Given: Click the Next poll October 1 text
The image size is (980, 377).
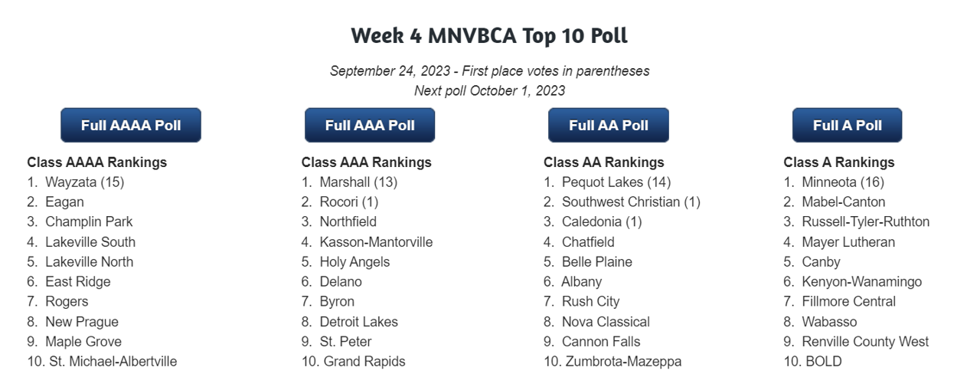Looking at the screenshot, I should (x=489, y=90).
